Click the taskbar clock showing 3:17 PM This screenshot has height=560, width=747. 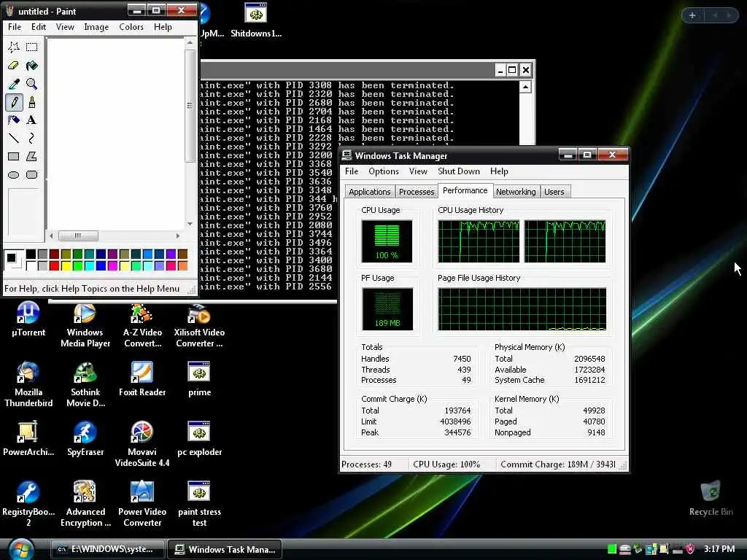click(x=719, y=549)
